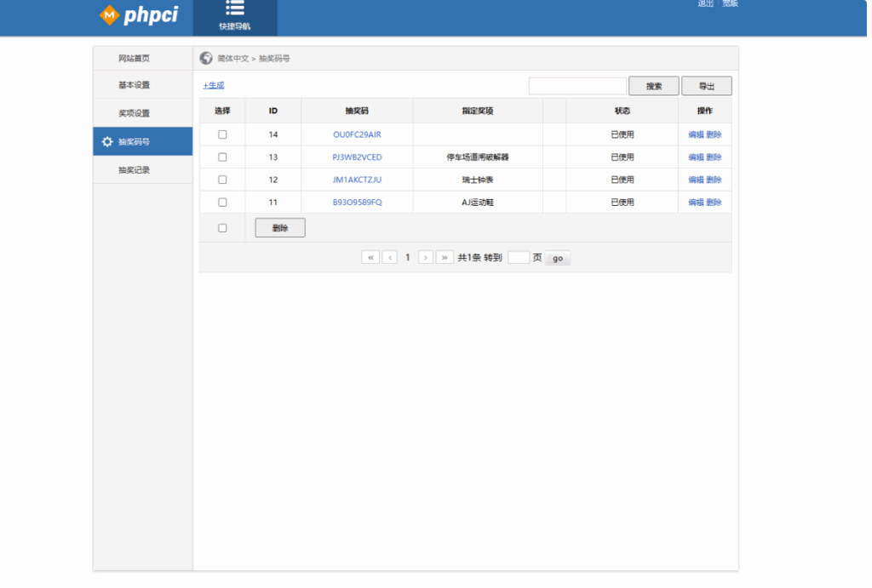Open lottery code JM1AKCTZJU
Image resolution: width=872 pixels, height=588 pixels.
tap(357, 180)
